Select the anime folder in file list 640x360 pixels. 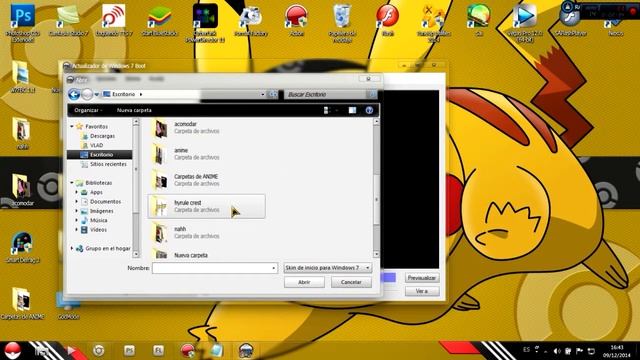click(206, 154)
